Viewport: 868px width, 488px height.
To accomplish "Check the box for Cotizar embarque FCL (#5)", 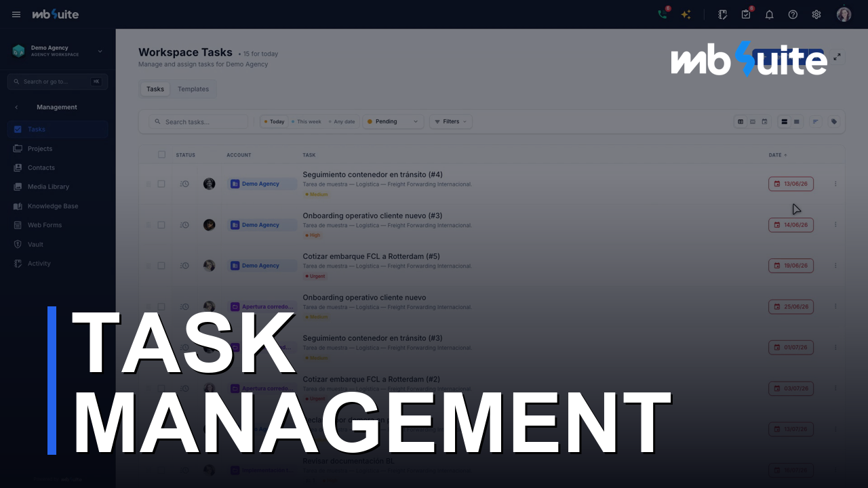I will click(x=161, y=266).
